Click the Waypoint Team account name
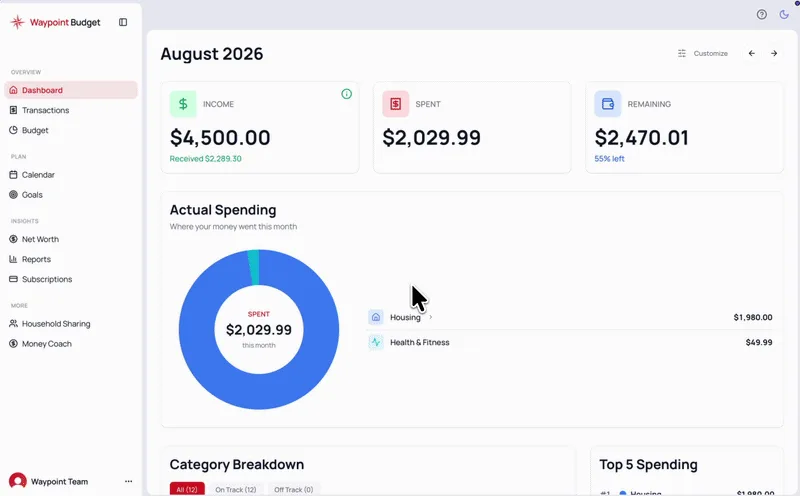Viewport: 800px width, 496px height. tap(59, 481)
